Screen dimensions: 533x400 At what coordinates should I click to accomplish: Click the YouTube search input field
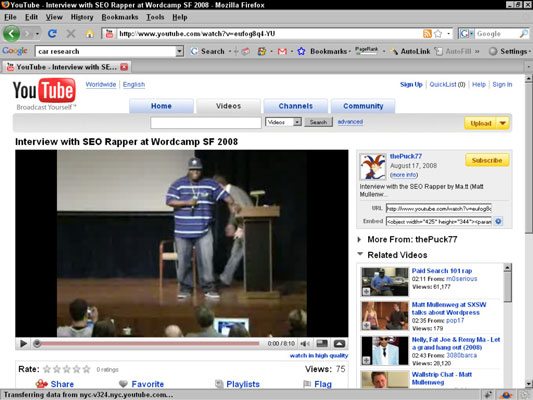[206, 122]
